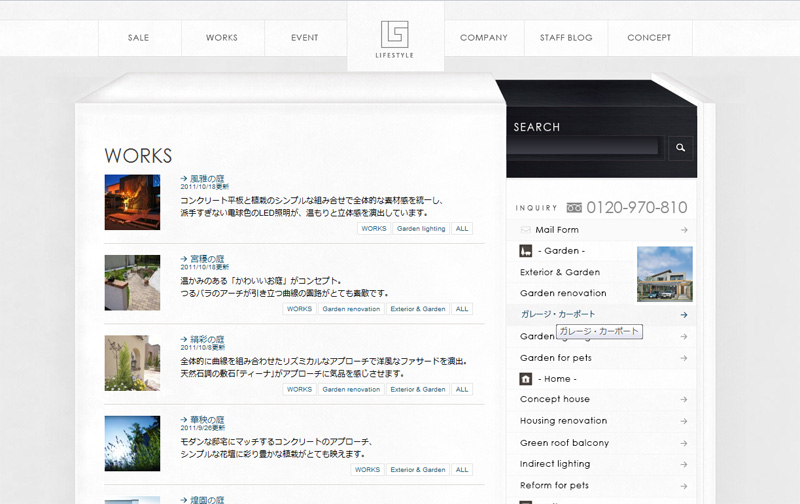Open the Green roof balcony sidebar link
This screenshot has width=800, height=504.
coord(564,443)
